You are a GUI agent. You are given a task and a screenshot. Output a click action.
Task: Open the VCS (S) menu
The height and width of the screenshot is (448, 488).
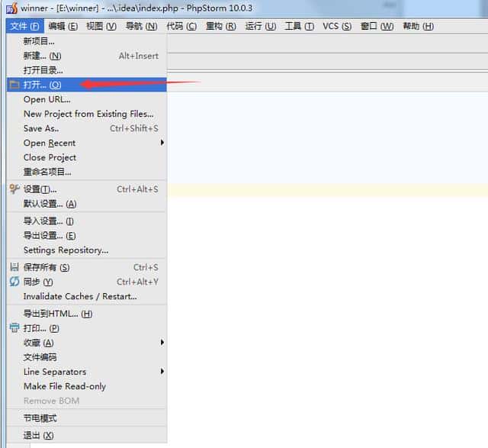337,26
